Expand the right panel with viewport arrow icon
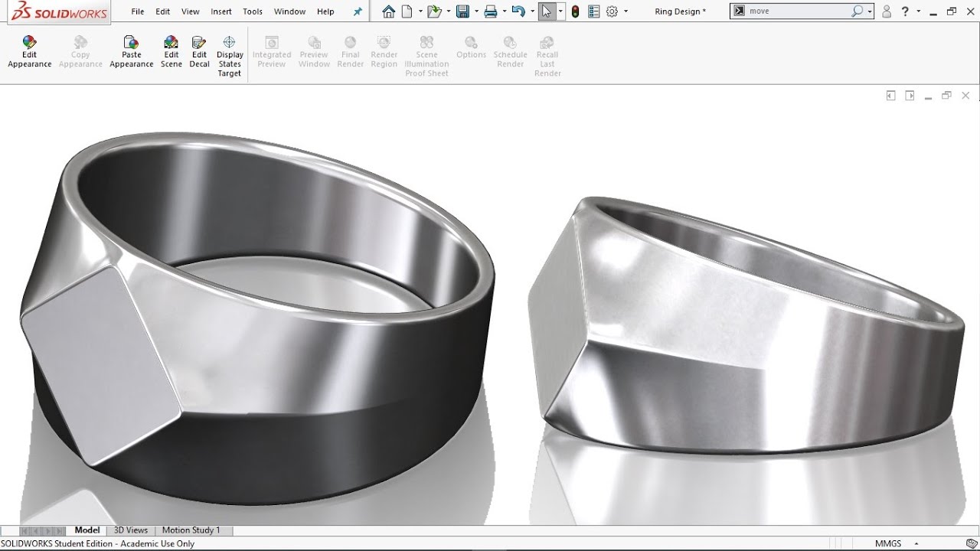 click(910, 96)
